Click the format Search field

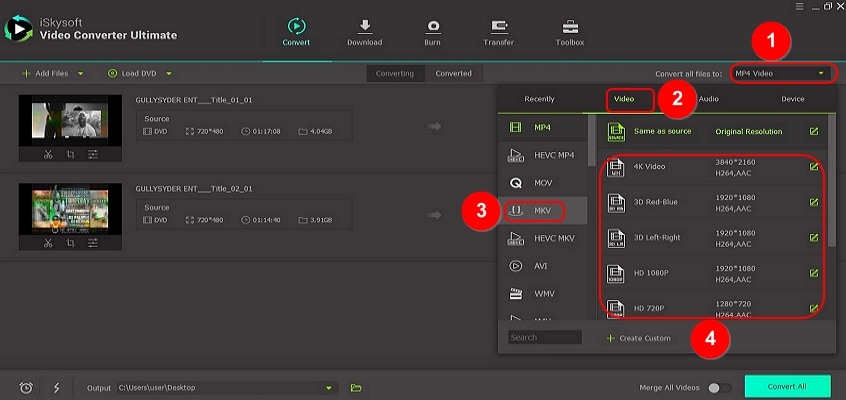(x=544, y=337)
